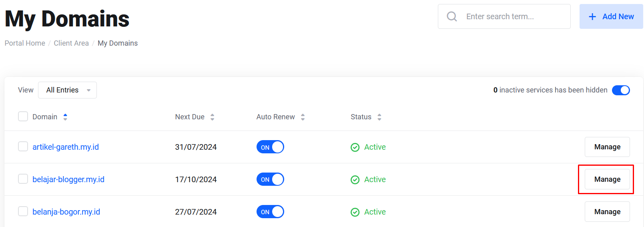Click the sort arrows beside Domain column
Screen dimensions: 644x227
point(65,117)
